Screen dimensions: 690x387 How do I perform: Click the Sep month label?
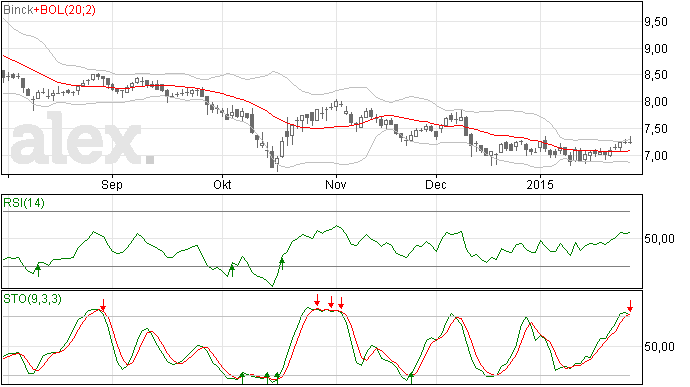(112, 185)
